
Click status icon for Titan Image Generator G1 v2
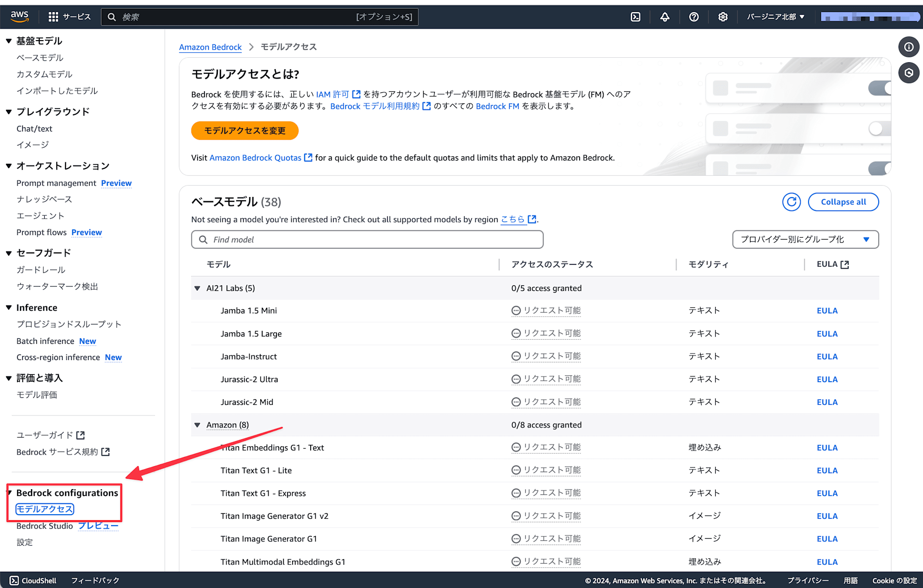pos(516,516)
